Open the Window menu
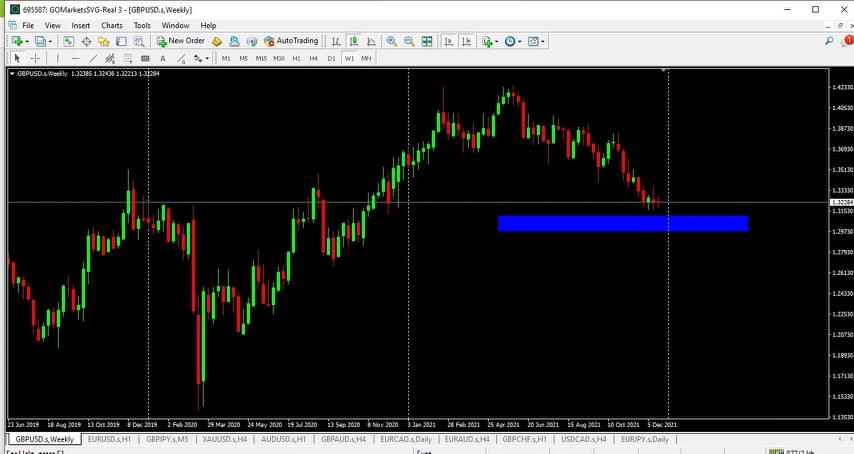This screenshot has width=854, height=454. [175, 26]
